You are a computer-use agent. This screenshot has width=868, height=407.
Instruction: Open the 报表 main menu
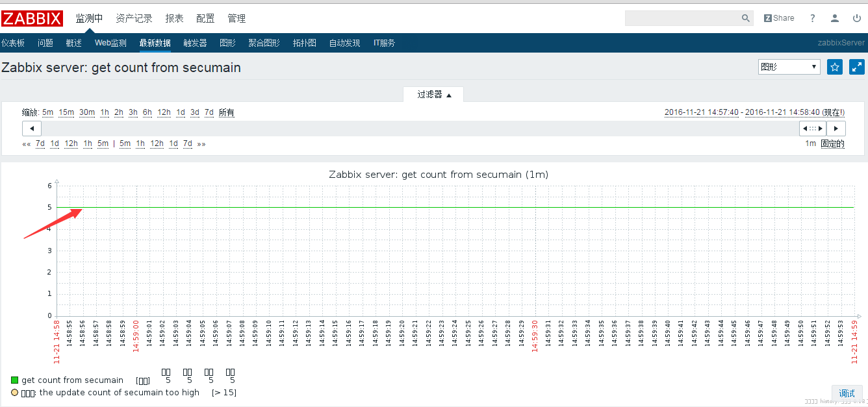click(x=174, y=18)
